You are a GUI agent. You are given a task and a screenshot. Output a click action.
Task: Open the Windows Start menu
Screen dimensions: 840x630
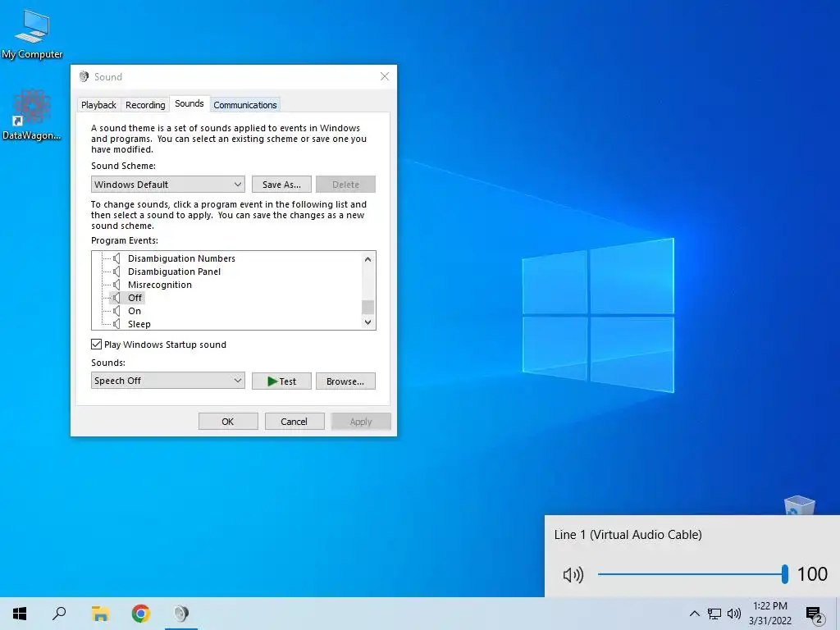pos(20,614)
